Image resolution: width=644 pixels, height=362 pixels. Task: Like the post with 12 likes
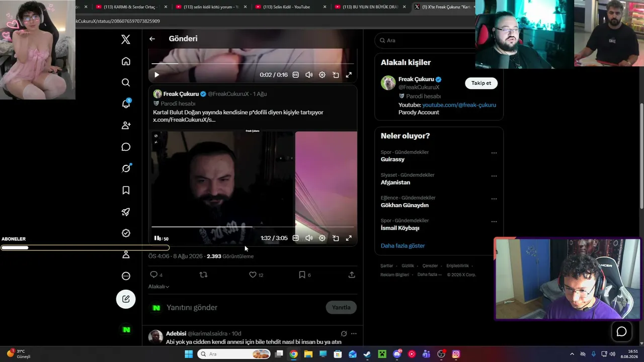253,275
